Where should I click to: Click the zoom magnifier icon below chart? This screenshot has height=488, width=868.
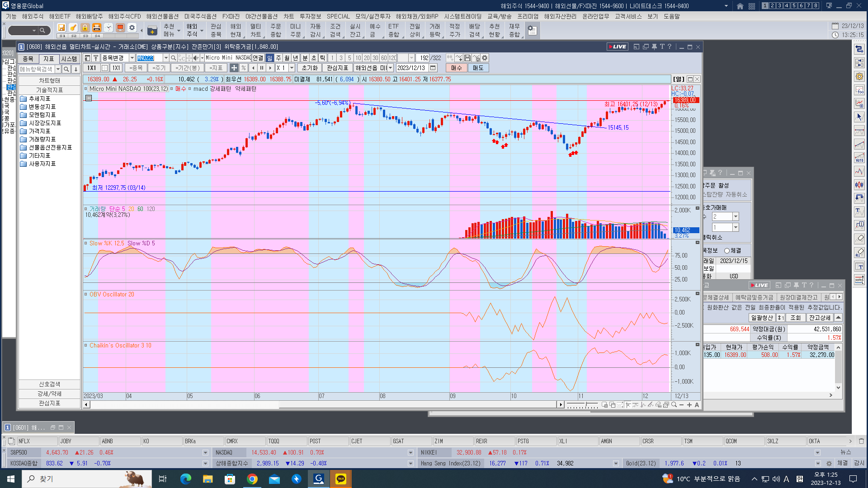coord(674,405)
